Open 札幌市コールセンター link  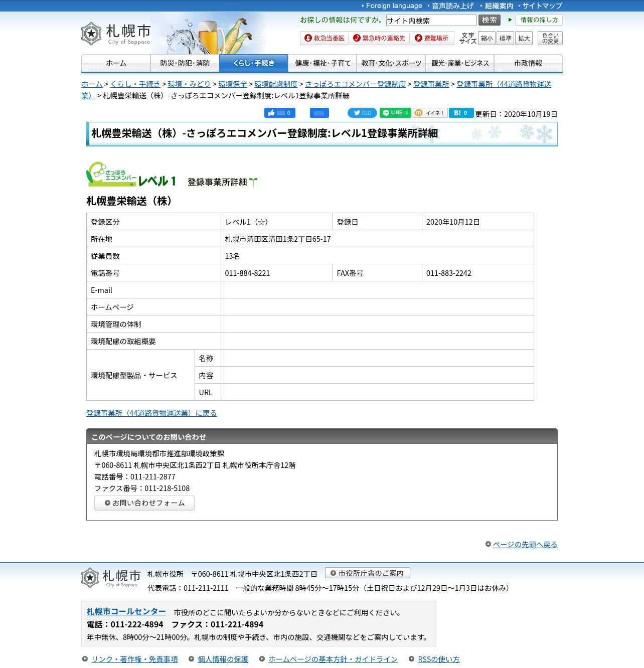(x=126, y=612)
